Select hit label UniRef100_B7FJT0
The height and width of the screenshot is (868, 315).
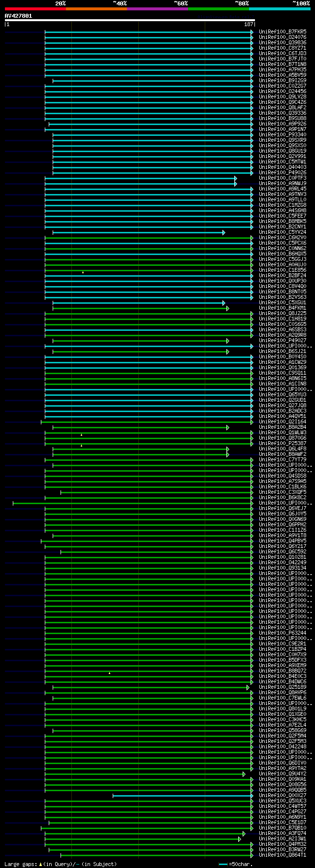click(x=283, y=59)
